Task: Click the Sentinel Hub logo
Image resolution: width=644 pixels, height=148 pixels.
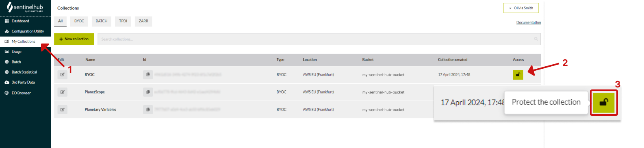Action: [x=25, y=8]
